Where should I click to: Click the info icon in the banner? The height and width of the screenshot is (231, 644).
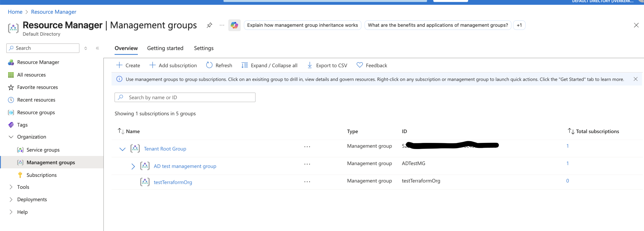[119, 79]
